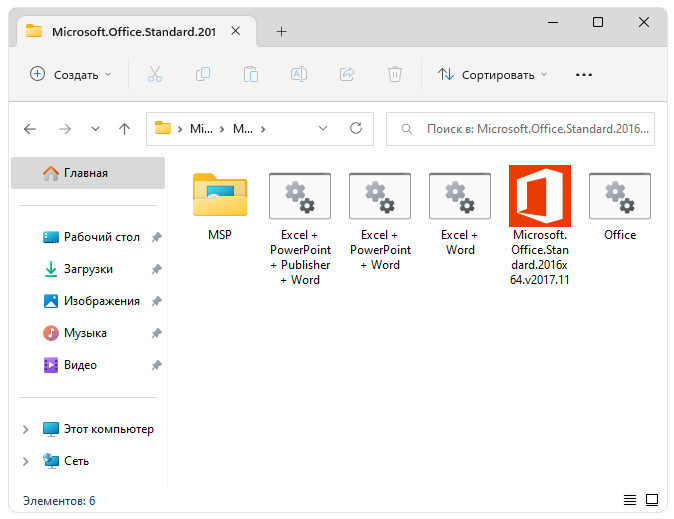Expand the address bar history dropdown
674x519 pixels.
click(x=322, y=129)
